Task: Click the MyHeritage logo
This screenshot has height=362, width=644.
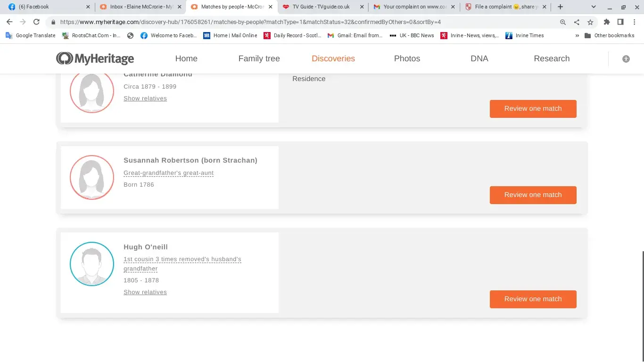Action: (95, 58)
